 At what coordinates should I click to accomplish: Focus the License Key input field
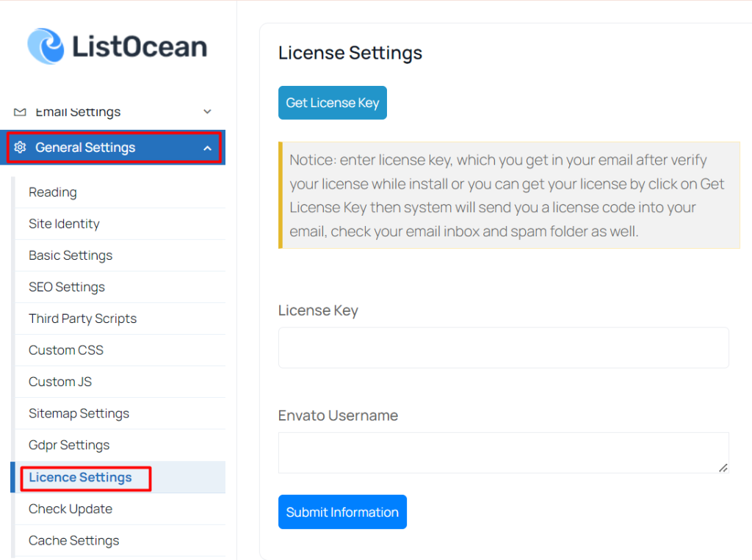504,348
